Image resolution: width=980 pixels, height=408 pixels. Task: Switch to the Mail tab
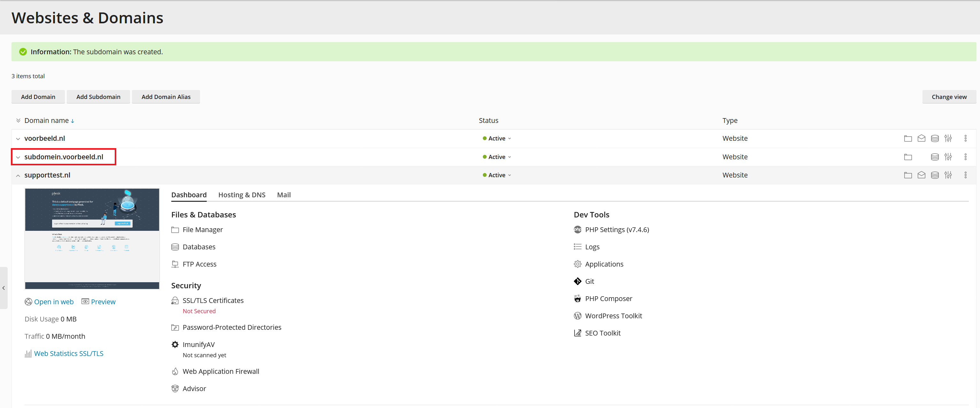click(x=283, y=195)
